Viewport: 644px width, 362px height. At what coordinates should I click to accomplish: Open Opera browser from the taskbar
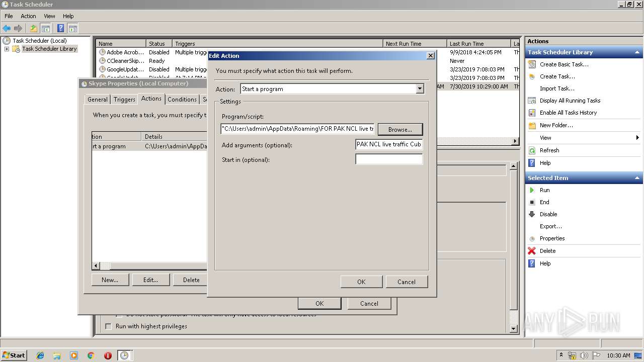pyautogui.click(x=108, y=355)
